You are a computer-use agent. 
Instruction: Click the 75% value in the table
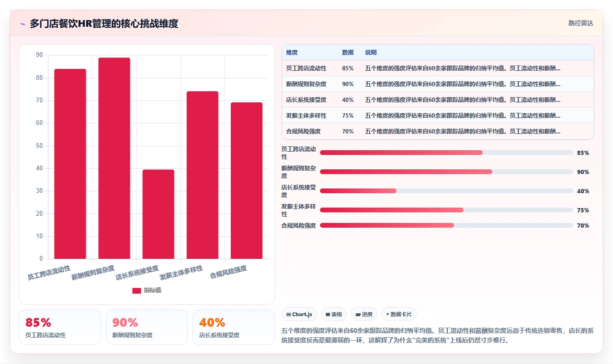(348, 116)
